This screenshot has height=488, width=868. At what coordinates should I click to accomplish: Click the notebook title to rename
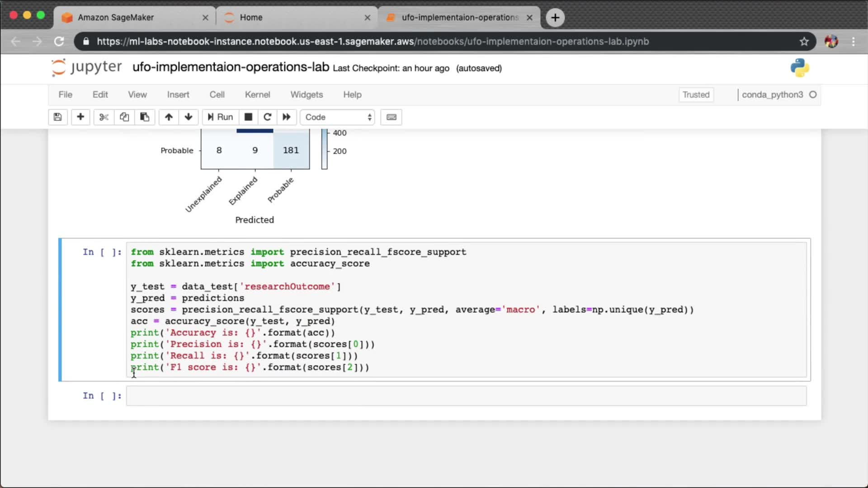coord(231,67)
